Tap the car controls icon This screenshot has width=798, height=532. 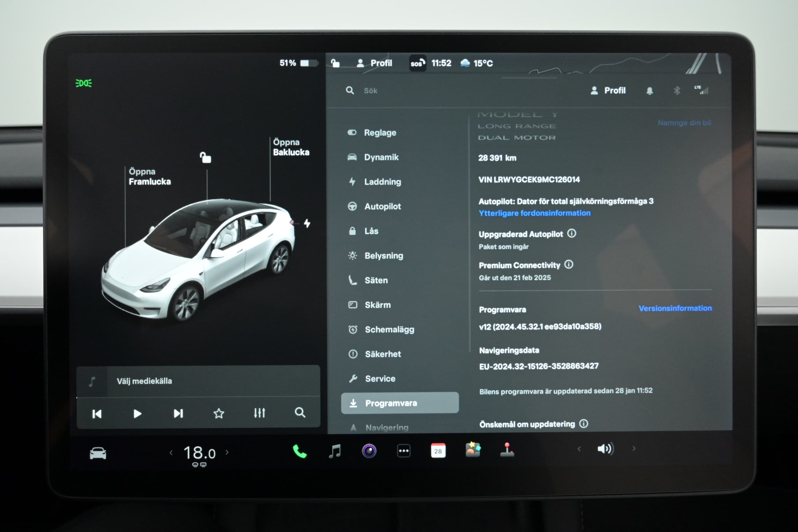(x=98, y=453)
